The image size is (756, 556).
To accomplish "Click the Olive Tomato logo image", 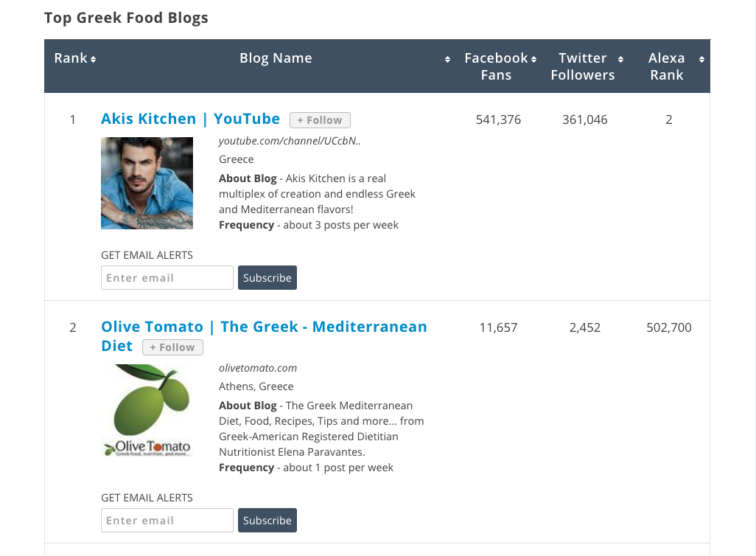I will pos(147,411).
